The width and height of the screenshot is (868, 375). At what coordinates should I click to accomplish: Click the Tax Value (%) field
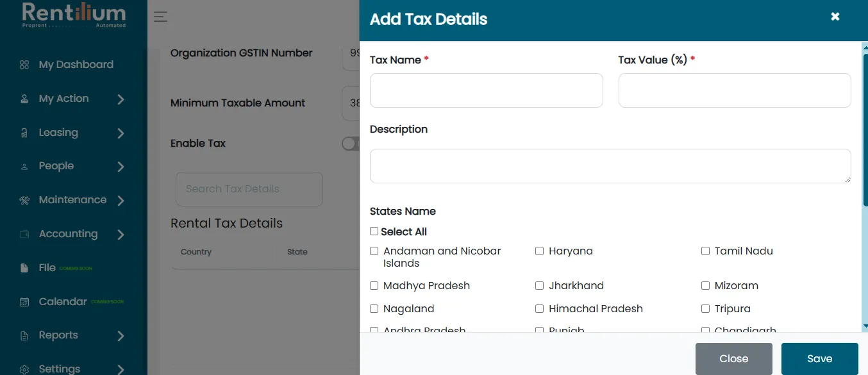click(735, 90)
